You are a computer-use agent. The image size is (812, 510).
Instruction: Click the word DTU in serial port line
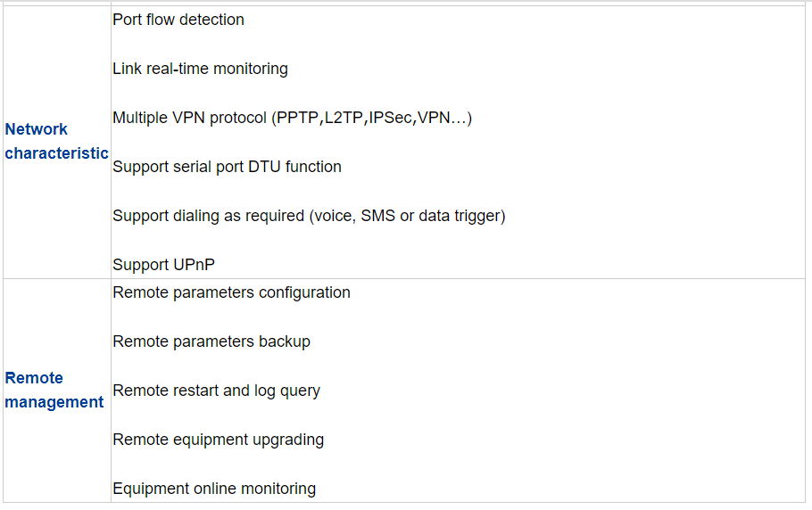[x=264, y=167]
